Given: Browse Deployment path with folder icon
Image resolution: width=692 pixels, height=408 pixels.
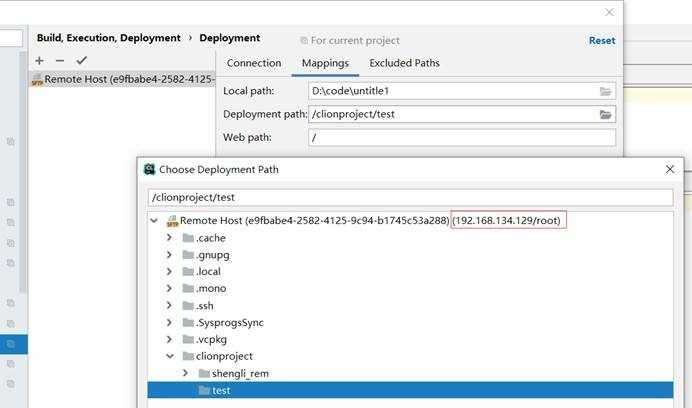Looking at the screenshot, I should 606,115.
